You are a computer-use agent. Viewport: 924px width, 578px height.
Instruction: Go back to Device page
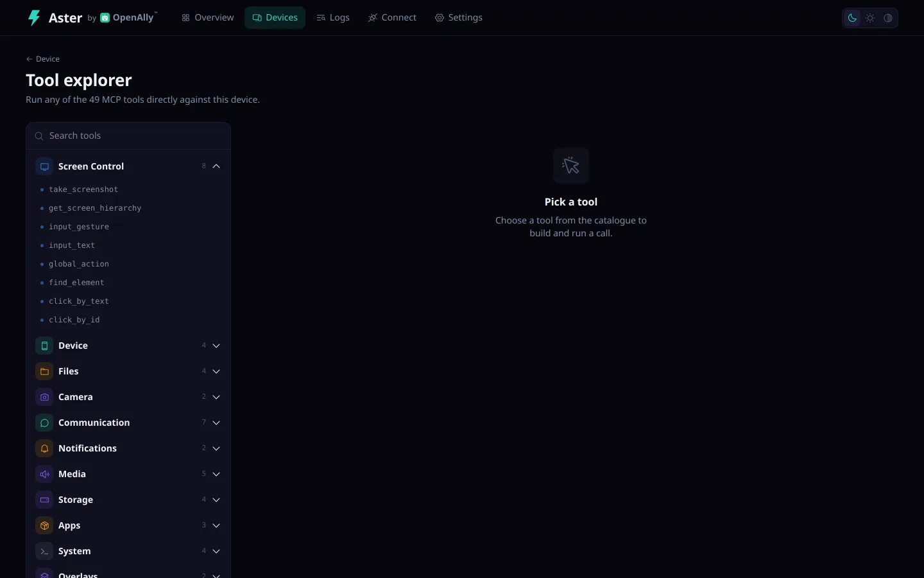coord(43,59)
